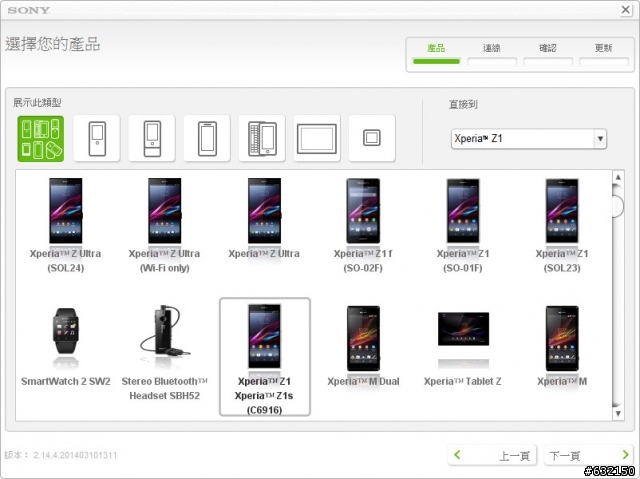640x479 pixels.
Task: Select Xperia Z1 f (SO-02F) product
Action: coord(363,225)
